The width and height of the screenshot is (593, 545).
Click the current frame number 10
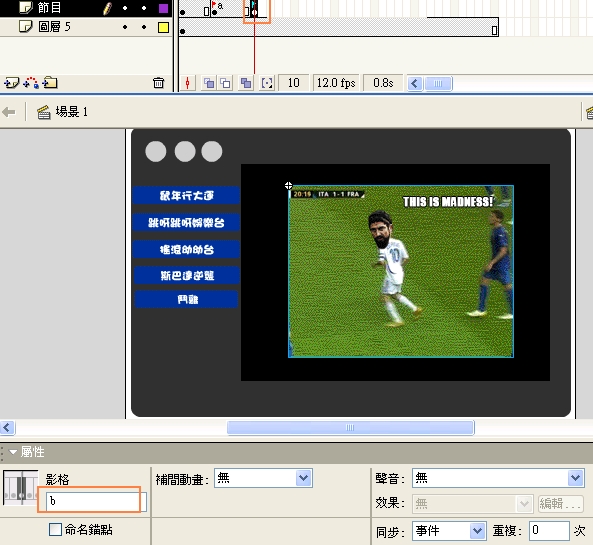[293, 83]
